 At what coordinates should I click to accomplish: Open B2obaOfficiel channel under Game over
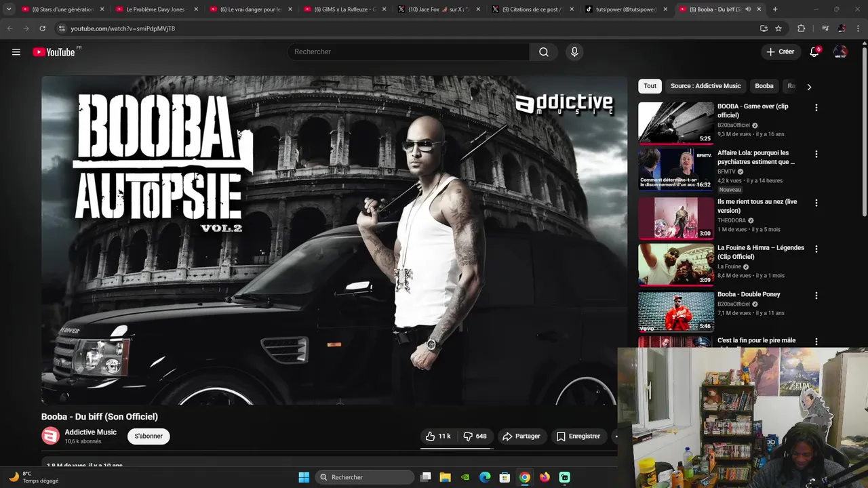734,125
